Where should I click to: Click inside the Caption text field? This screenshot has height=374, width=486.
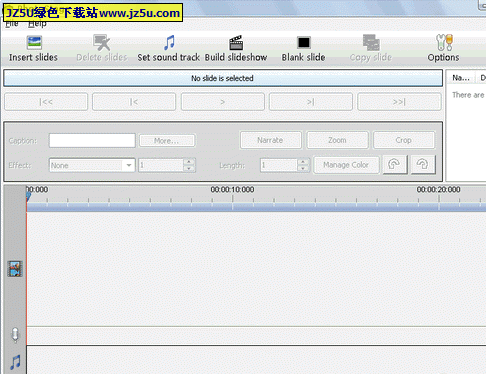[x=92, y=140]
